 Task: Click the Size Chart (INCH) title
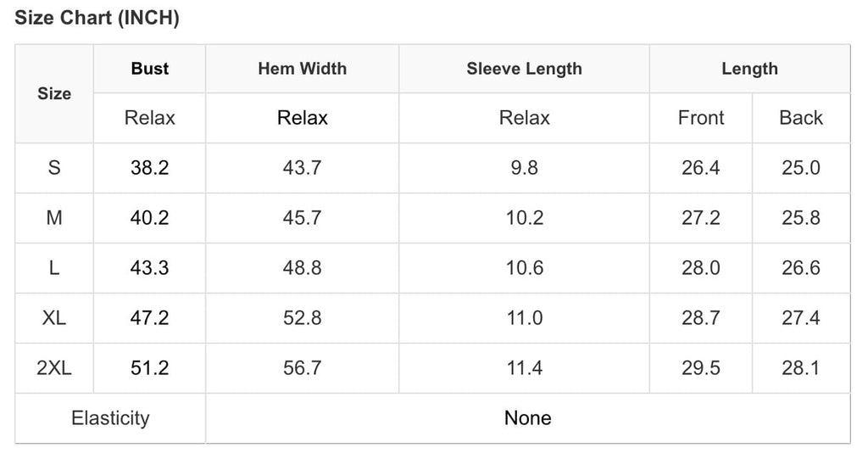click(97, 19)
